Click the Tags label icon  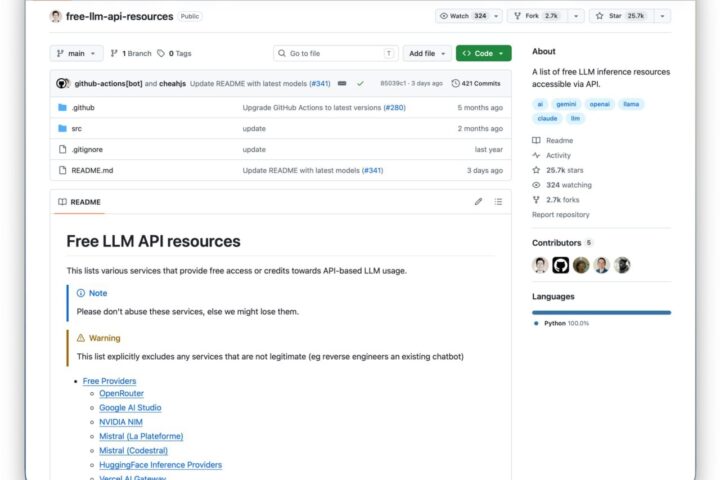click(161, 53)
